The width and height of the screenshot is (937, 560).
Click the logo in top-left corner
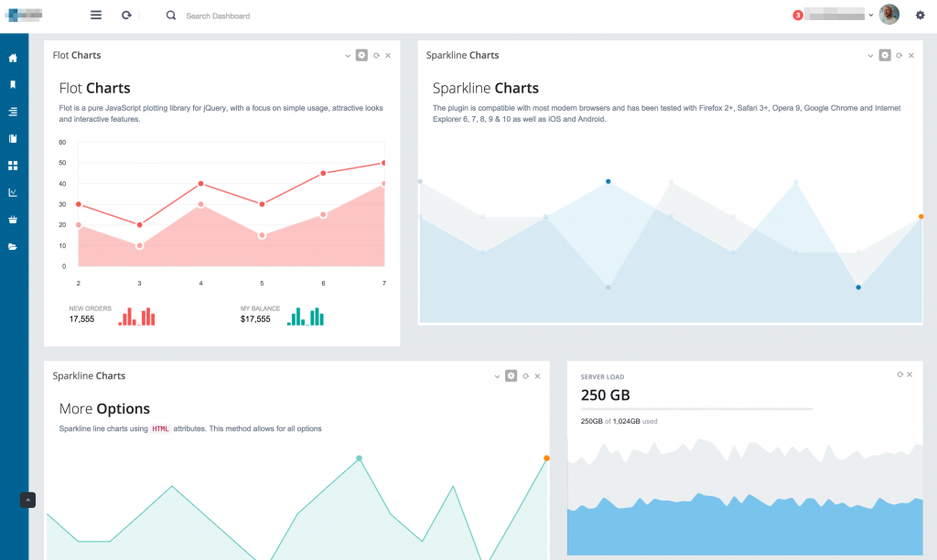pyautogui.click(x=23, y=15)
